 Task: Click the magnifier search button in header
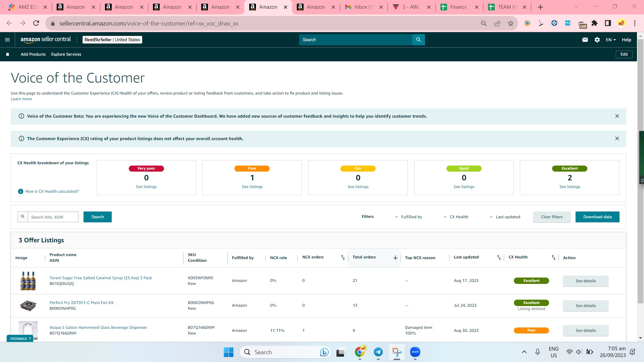(x=419, y=40)
